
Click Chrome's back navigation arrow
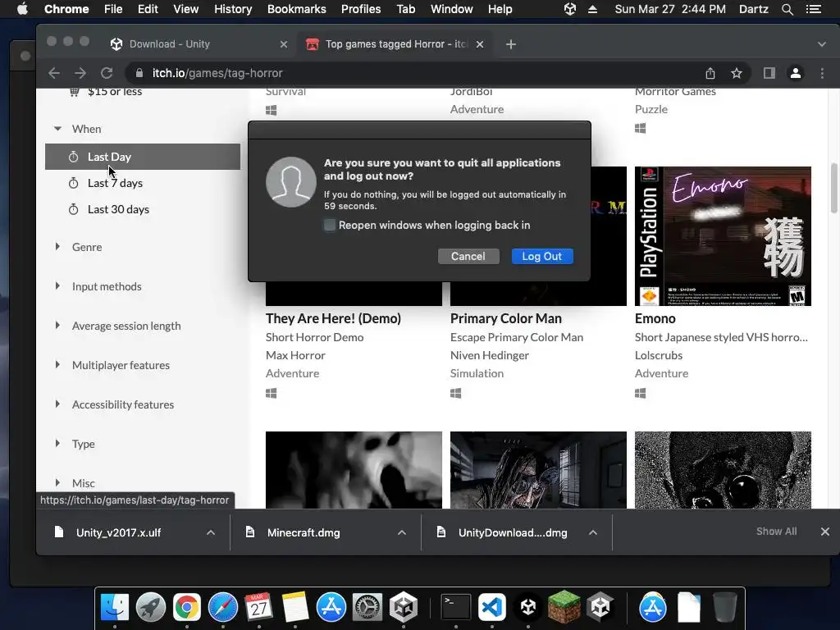pos(53,73)
